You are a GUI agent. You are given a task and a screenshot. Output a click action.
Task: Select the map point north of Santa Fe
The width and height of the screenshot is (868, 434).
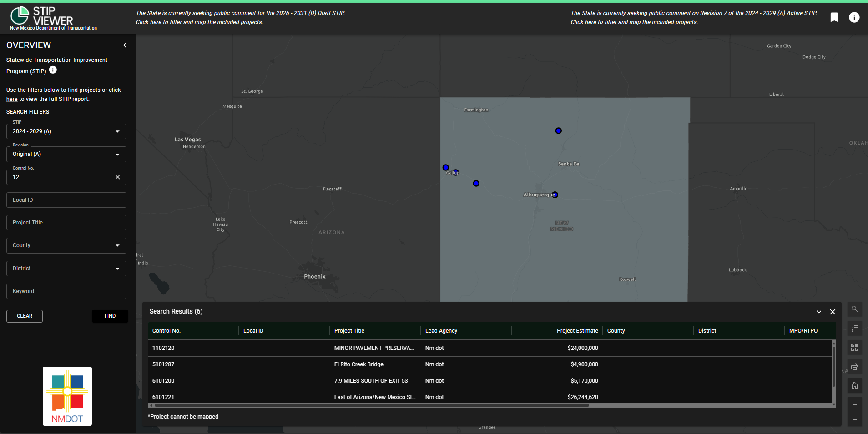(559, 130)
